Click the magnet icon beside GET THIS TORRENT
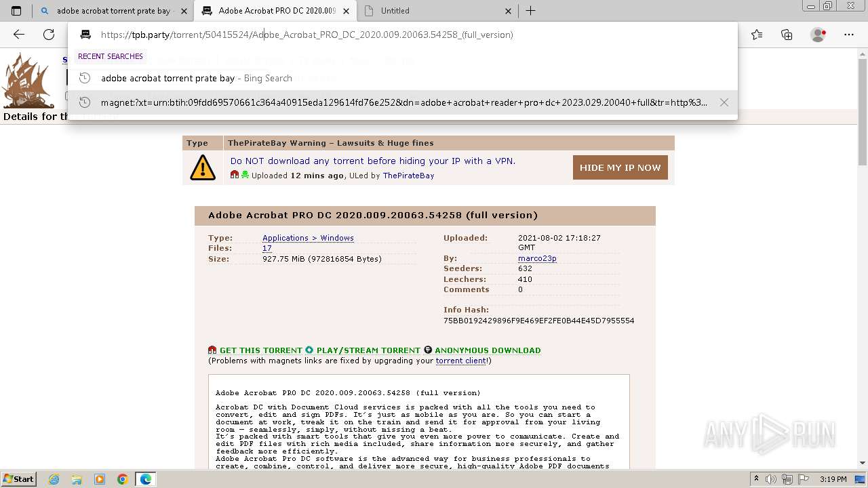The image size is (868, 488). [x=212, y=350]
